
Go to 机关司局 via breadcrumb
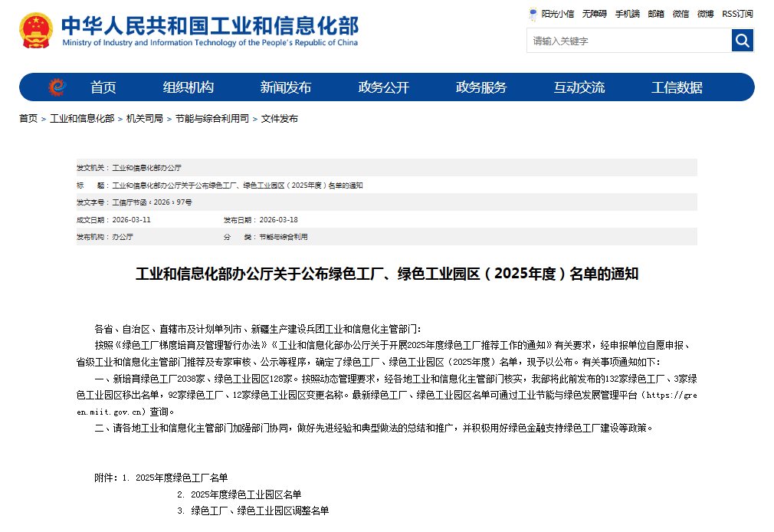145,119
